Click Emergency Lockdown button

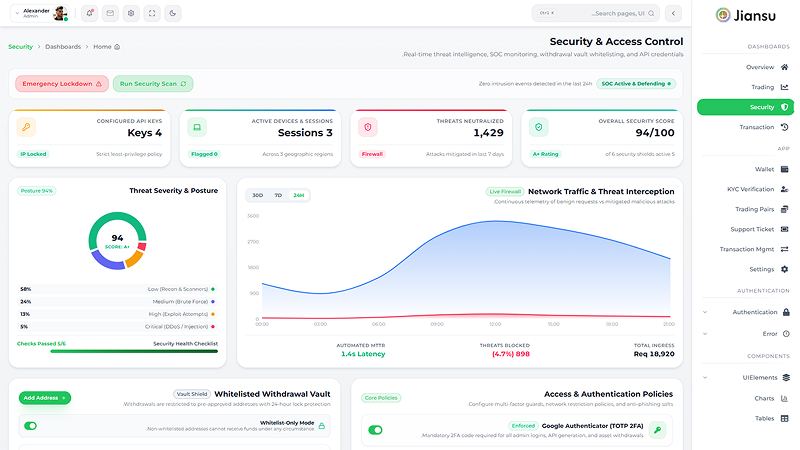[62, 84]
